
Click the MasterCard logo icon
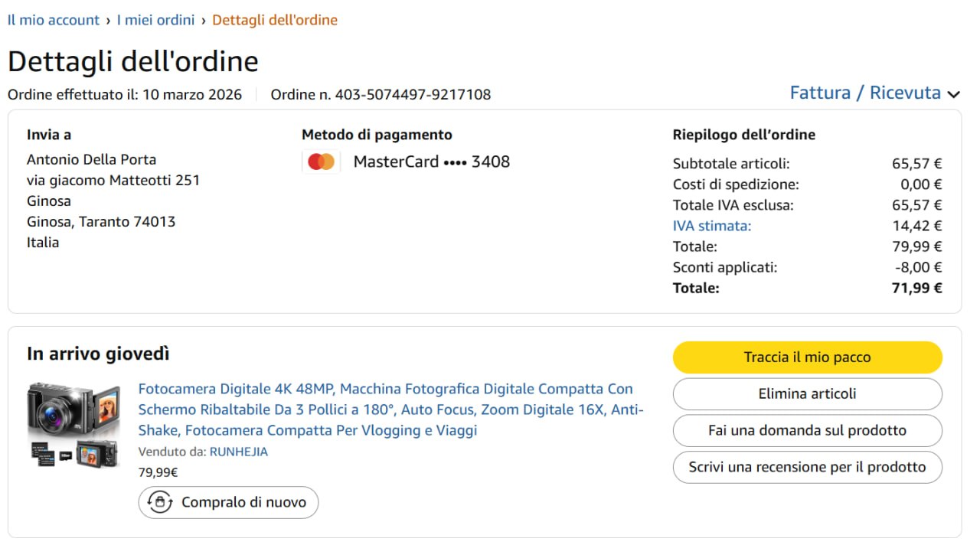[x=321, y=162]
